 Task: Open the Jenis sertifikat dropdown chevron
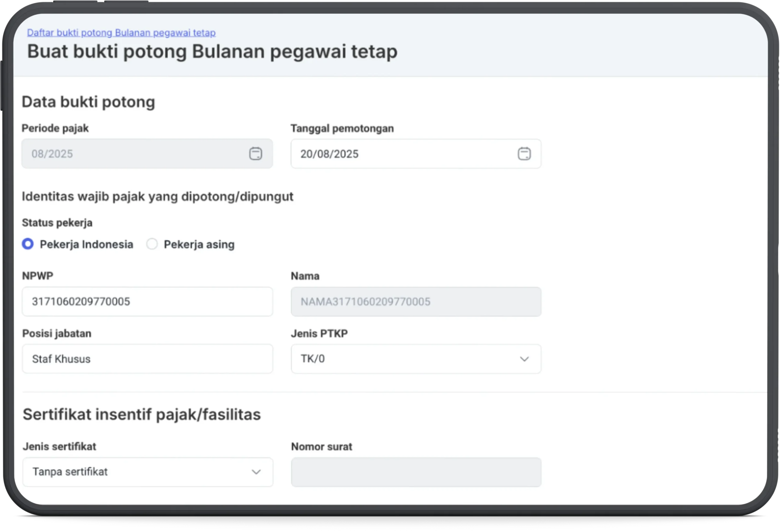point(256,472)
